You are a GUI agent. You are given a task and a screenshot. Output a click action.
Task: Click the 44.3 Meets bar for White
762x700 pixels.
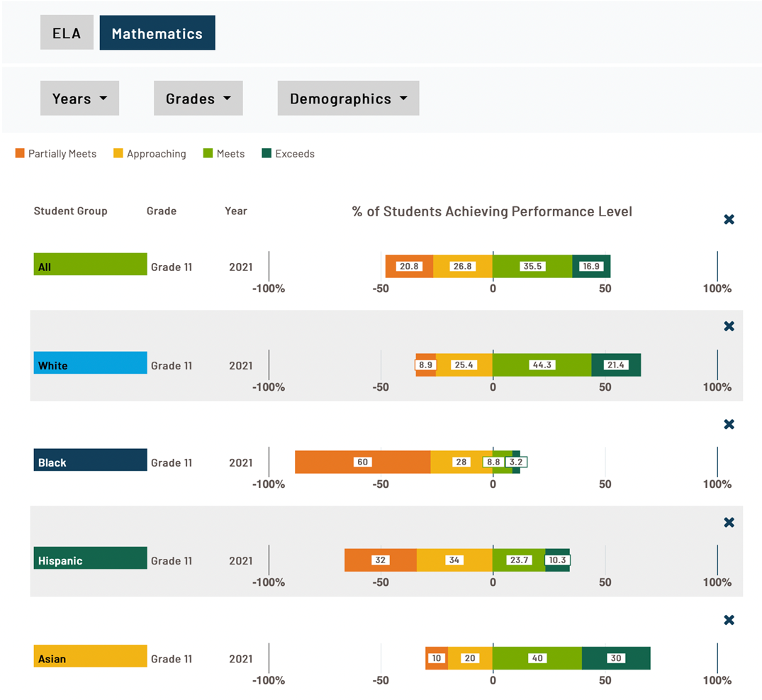coord(542,365)
